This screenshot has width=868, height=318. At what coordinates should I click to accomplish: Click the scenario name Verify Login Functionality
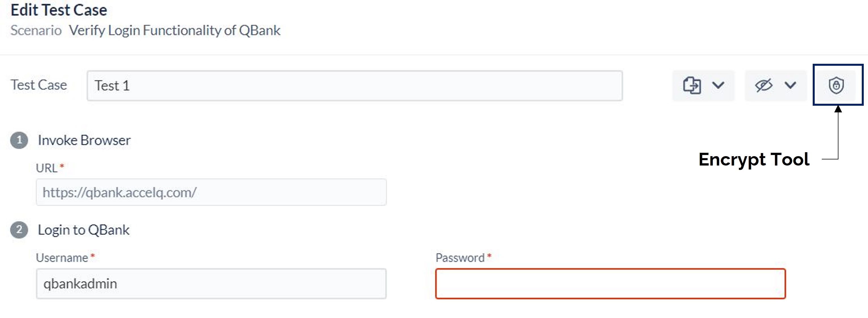coord(175,30)
